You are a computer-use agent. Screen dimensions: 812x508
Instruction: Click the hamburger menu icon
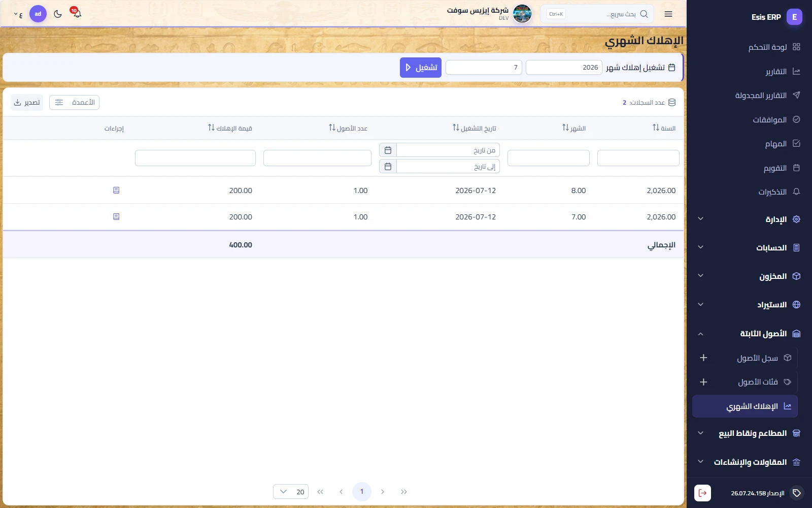coord(668,14)
